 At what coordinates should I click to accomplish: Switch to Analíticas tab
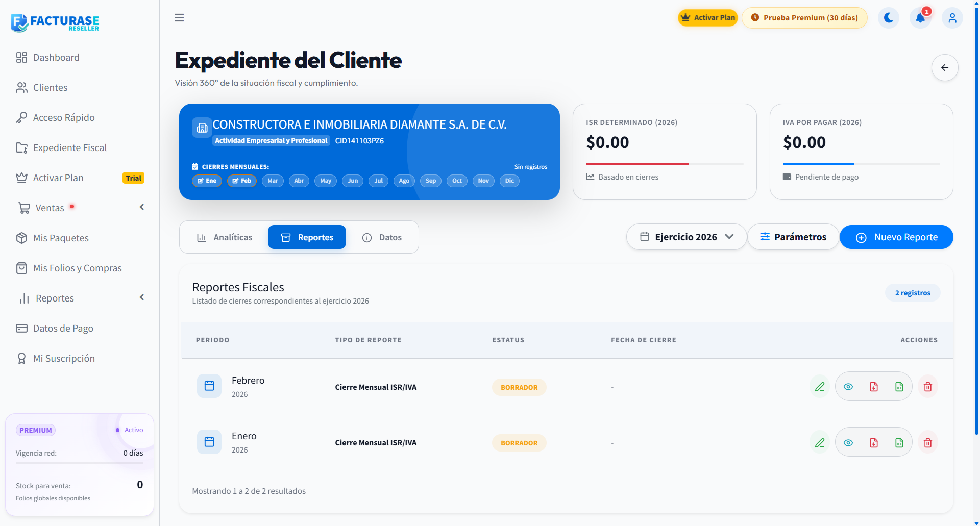coord(225,237)
